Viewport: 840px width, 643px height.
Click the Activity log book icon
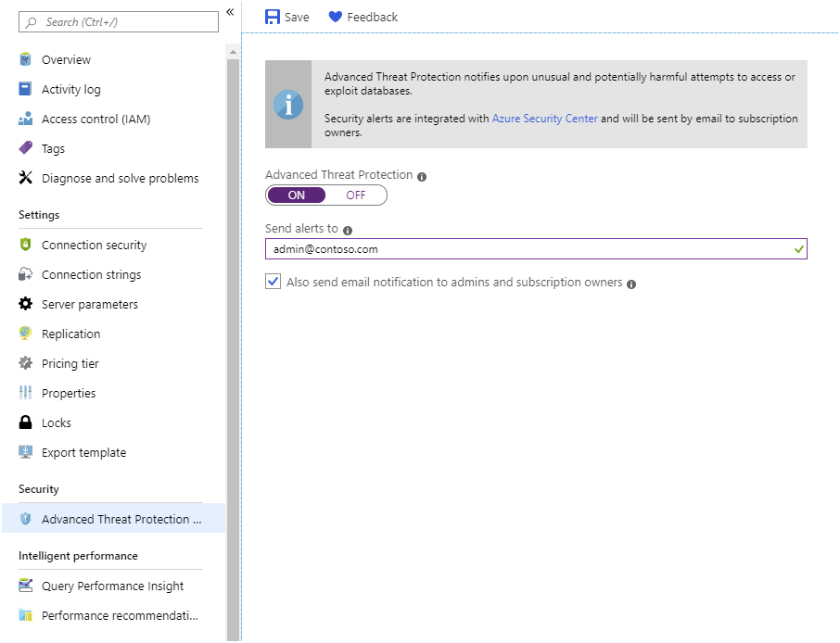[25, 88]
